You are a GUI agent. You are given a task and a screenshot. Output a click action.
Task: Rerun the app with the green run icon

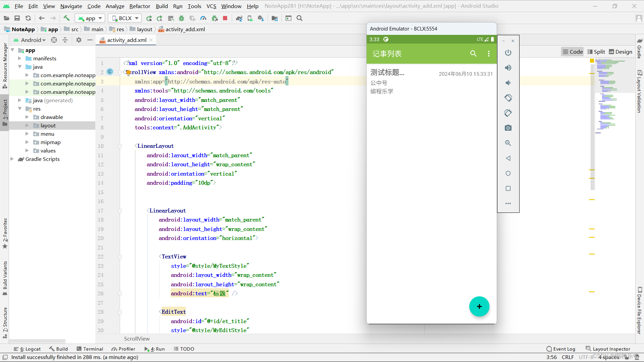149,18
